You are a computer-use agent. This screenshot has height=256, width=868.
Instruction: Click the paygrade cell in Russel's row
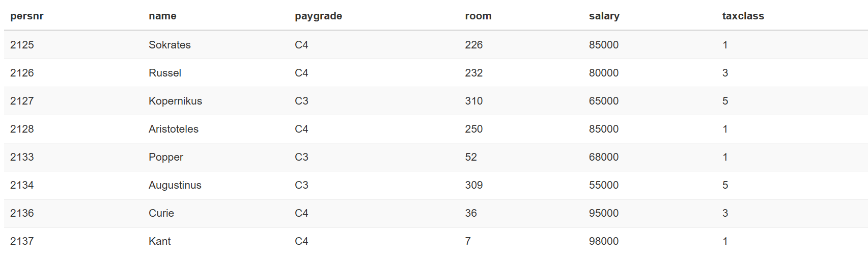[301, 73]
